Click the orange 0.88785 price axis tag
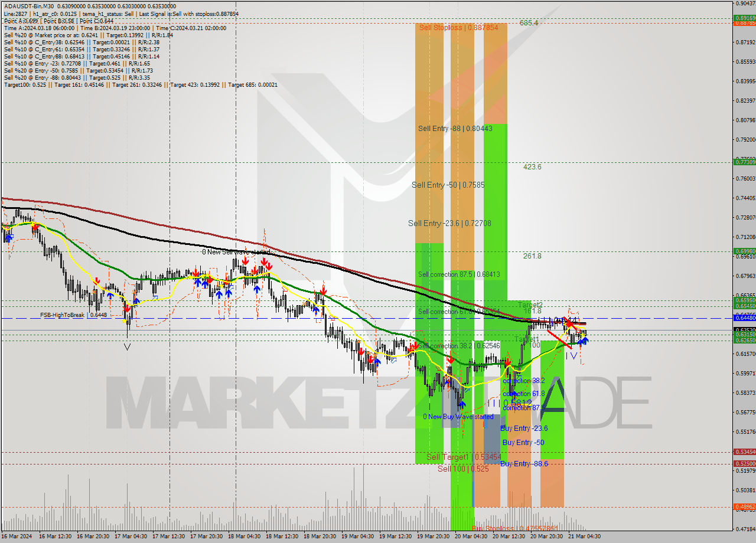 745,23
